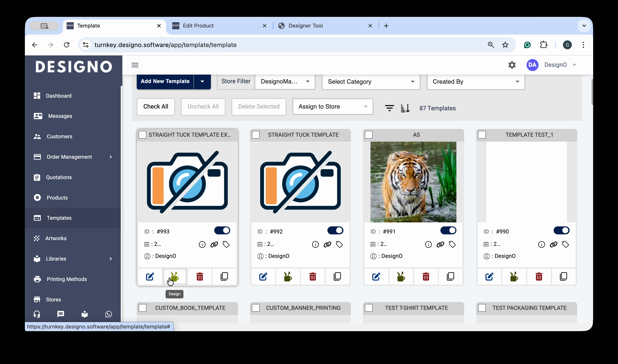618x364 pixels.
Task: Open the WhatsApp icon in the sidebar footer
Action: (x=108, y=314)
